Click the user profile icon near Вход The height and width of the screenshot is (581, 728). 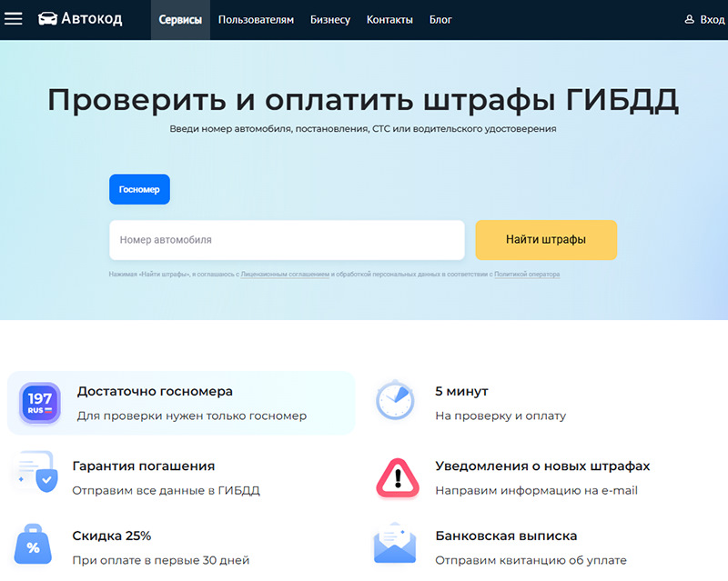[690, 19]
